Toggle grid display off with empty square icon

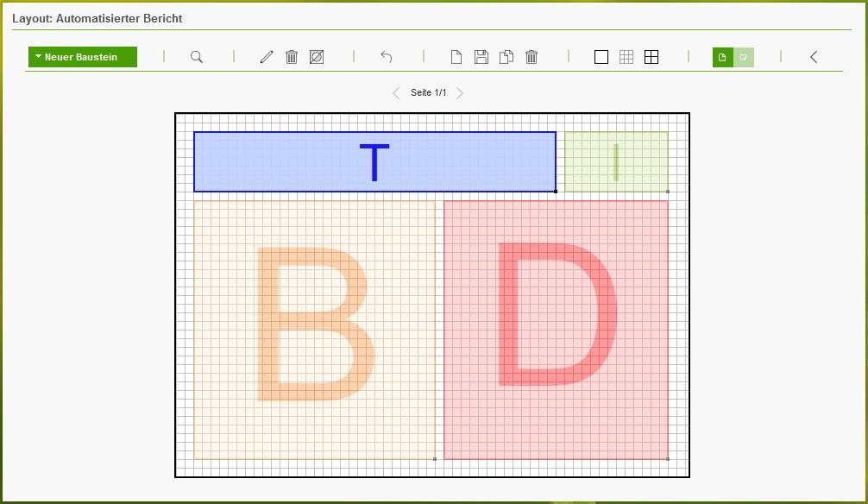(x=601, y=56)
